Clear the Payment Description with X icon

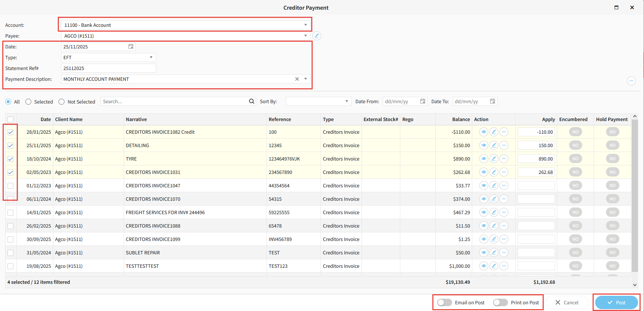tap(297, 79)
